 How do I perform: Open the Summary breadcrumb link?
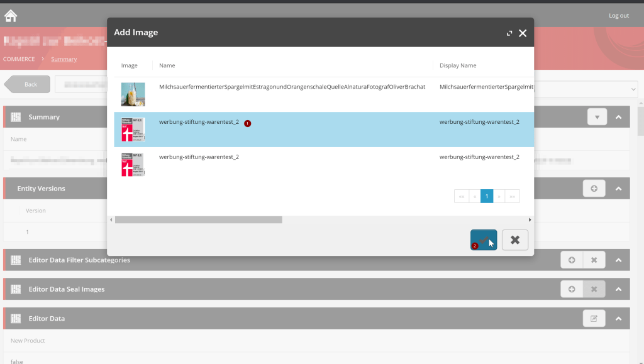click(64, 59)
